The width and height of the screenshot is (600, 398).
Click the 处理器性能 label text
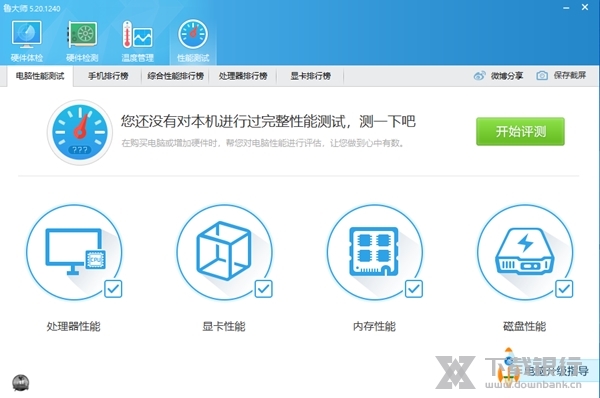coord(73,326)
